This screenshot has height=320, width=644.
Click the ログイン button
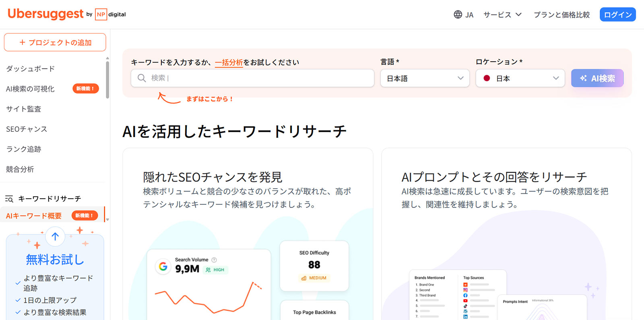tap(617, 15)
